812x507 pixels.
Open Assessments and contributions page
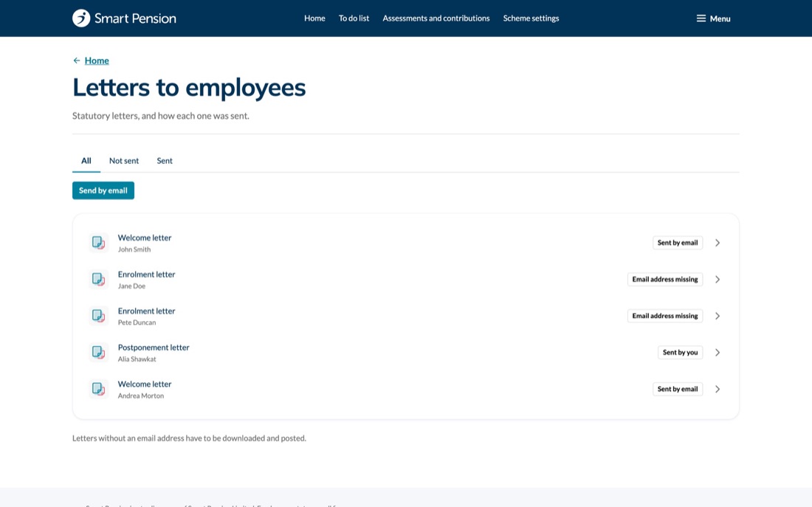click(436, 18)
